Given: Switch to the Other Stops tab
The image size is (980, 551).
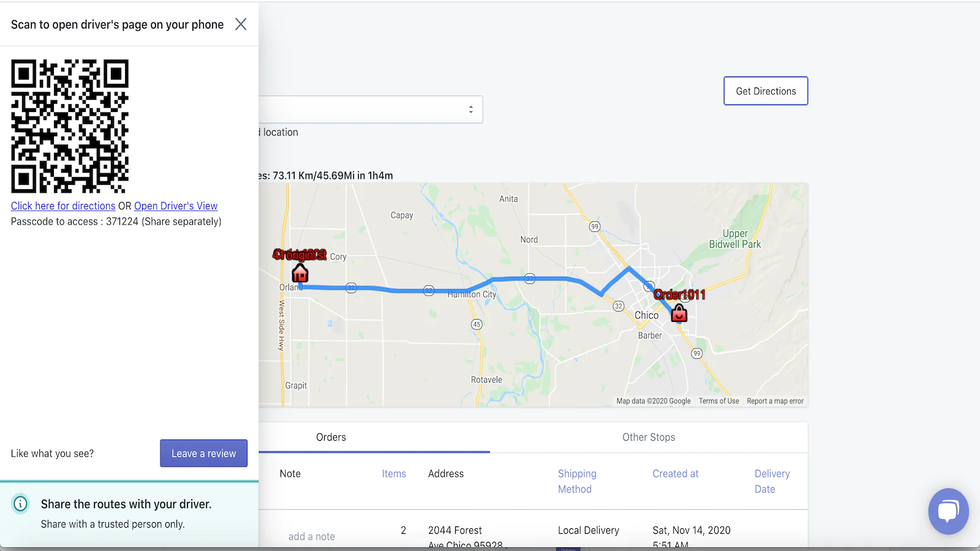Looking at the screenshot, I should click(x=649, y=437).
